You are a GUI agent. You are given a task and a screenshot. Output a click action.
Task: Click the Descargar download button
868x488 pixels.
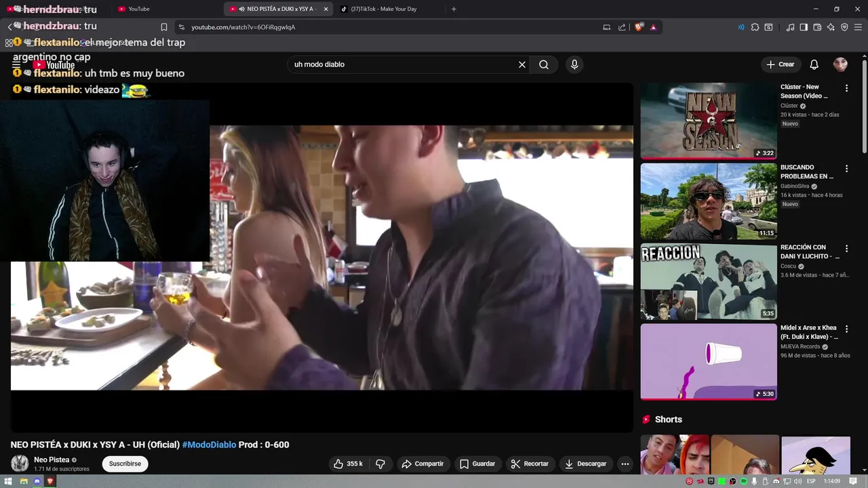click(x=585, y=464)
